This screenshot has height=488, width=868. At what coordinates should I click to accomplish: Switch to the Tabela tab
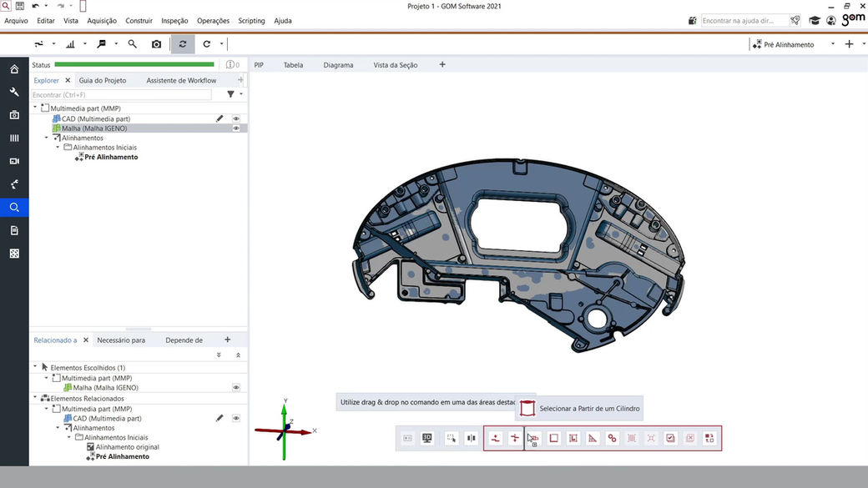[293, 65]
